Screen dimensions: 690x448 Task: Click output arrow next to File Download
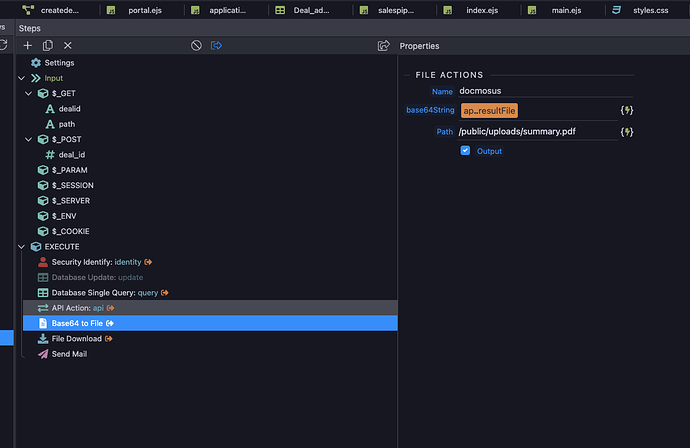[109, 338]
